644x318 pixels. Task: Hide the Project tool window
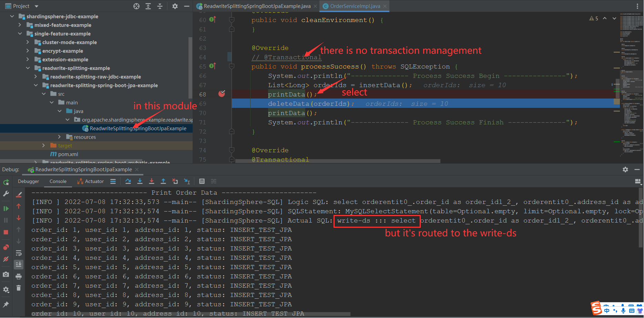(186, 6)
